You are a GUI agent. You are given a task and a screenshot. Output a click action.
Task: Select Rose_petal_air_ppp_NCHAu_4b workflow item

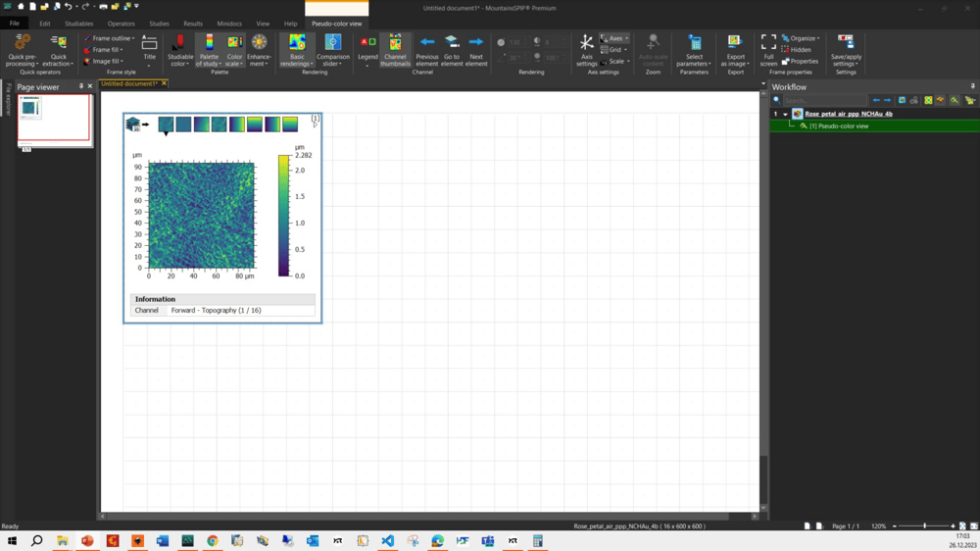coord(848,114)
